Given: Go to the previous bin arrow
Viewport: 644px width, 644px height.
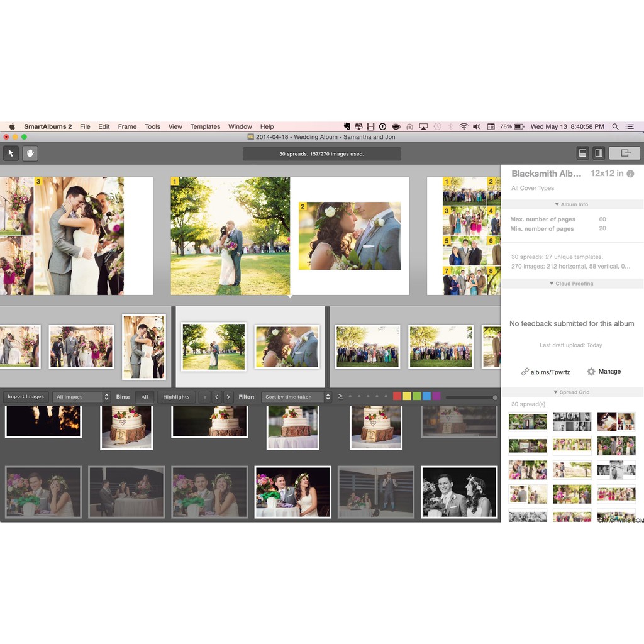Looking at the screenshot, I should point(216,397).
